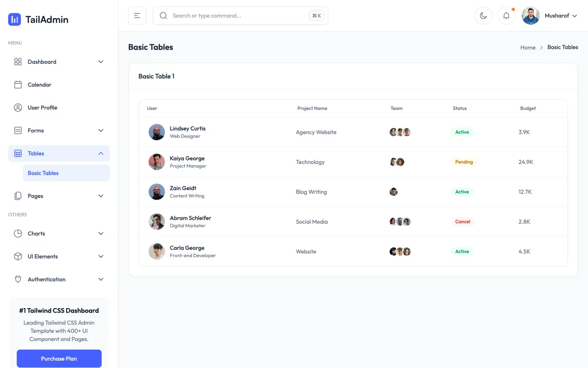The height and width of the screenshot is (368, 588).
Task: Click Active badge for Lindsey Curtis
Action: (462, 132)
